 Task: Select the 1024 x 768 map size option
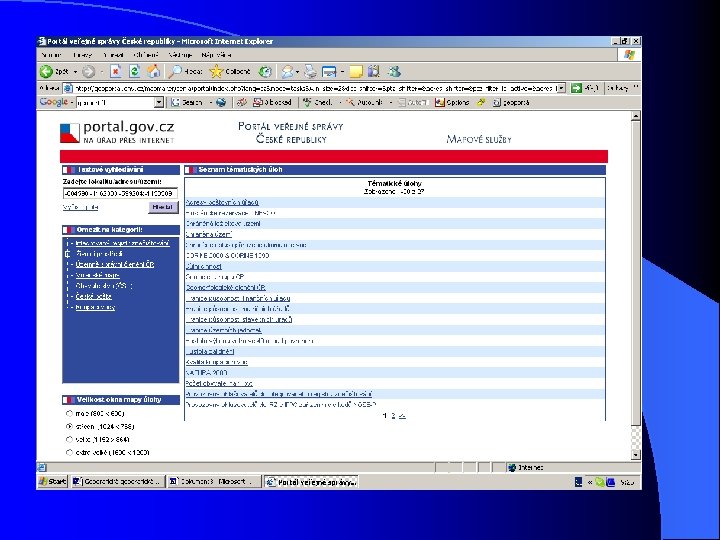[69, 425]
